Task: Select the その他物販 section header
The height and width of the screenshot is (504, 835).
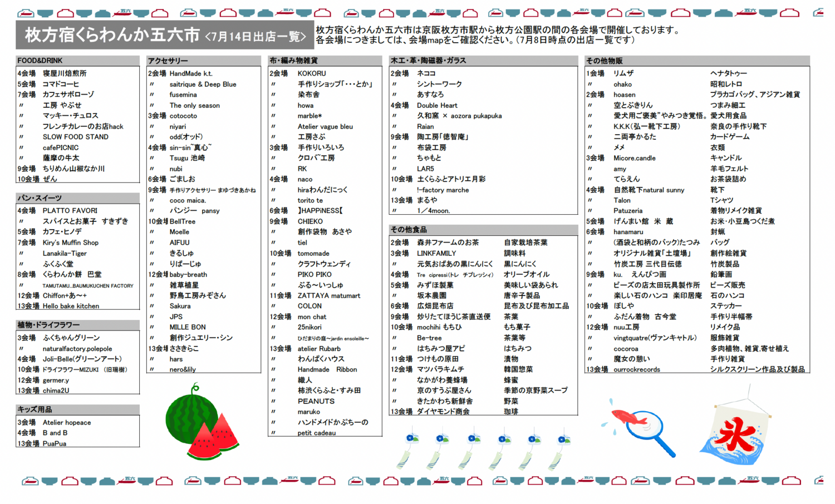Action: click(697, 61)
